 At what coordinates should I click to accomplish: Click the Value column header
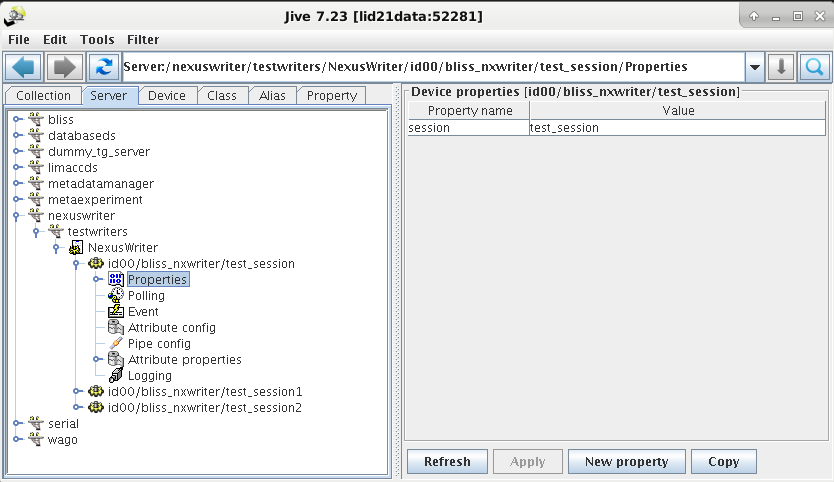click(678, 111)
